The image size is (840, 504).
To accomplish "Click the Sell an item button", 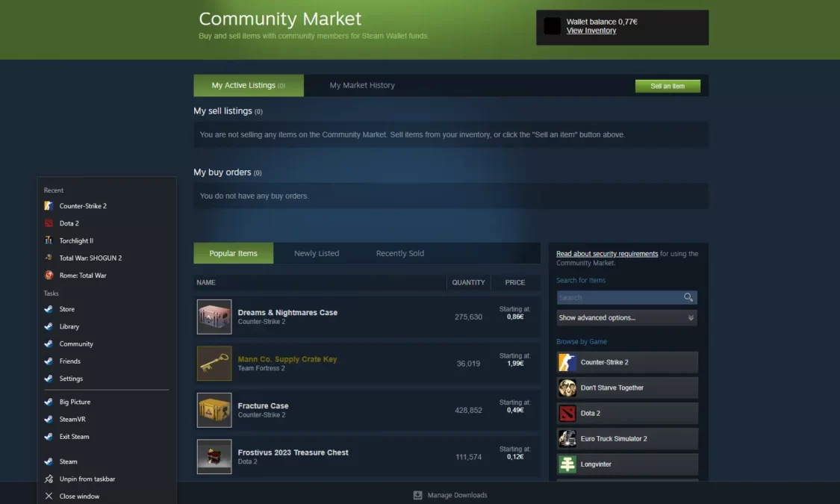I will click(668, 86).
